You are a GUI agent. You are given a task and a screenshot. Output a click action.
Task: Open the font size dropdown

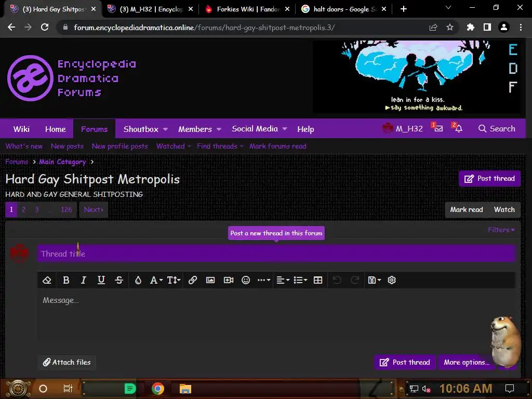tap(174, 280)
